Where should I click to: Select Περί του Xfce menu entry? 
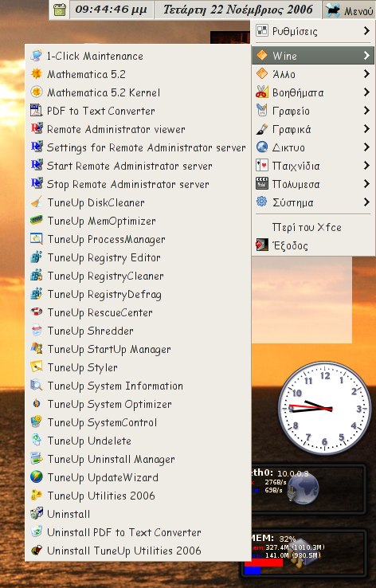pyautogui.click(x=313, y=227)
